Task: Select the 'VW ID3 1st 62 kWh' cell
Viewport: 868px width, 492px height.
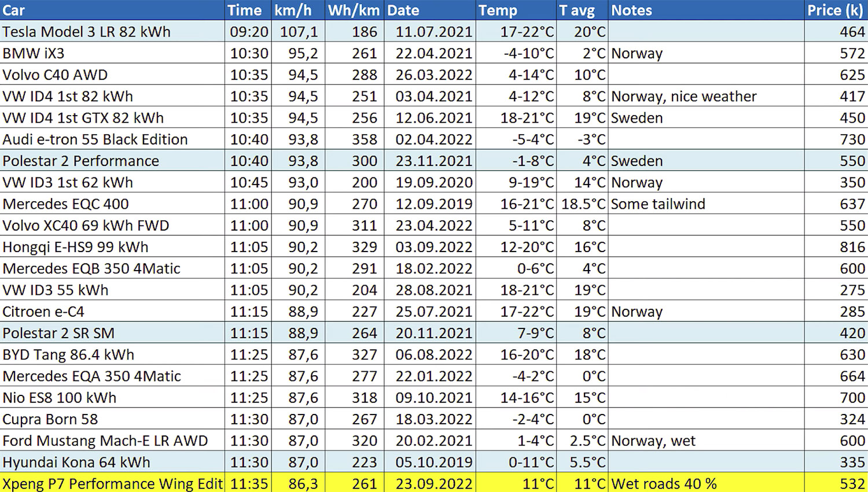Action: tap(112, 182)
